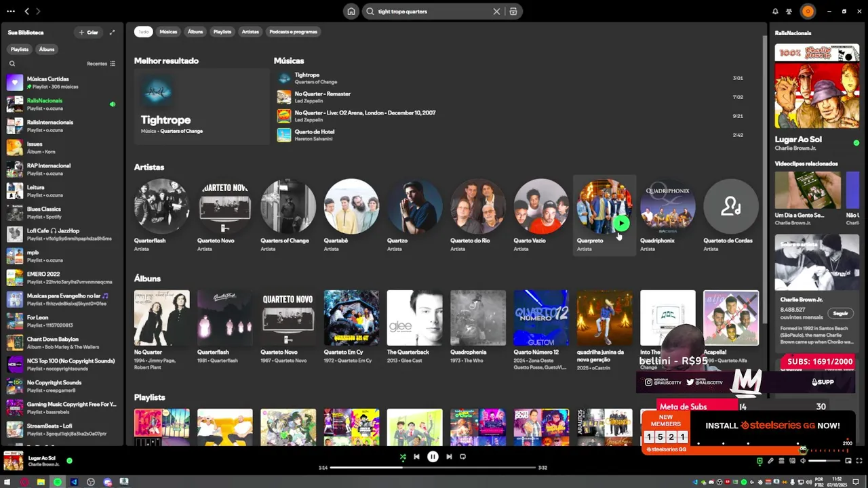Mute with the speaker icon
868x488 pixels.
(803, 462)
